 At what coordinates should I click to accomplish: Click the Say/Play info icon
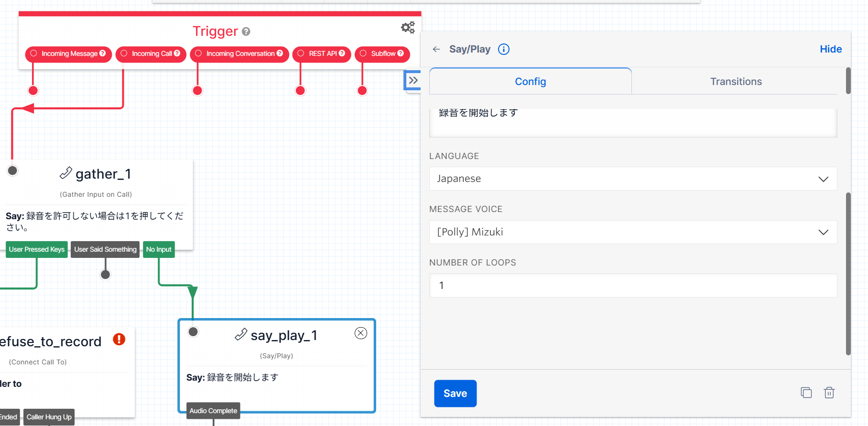pyautogui.click(x=504, y=49)
